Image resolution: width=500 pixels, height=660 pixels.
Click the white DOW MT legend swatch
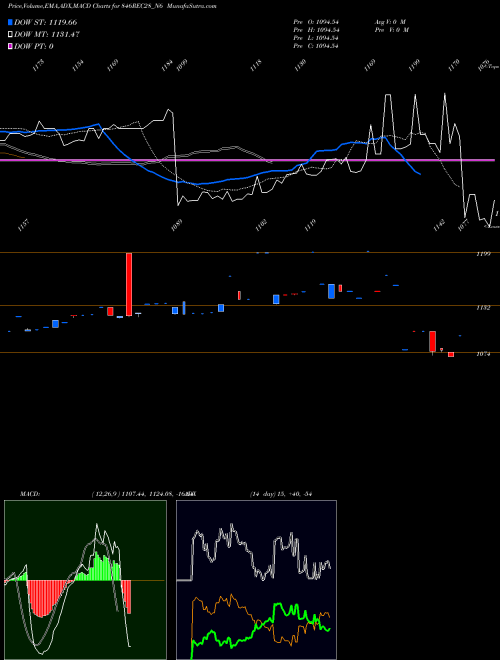click(x=11, y=34)
